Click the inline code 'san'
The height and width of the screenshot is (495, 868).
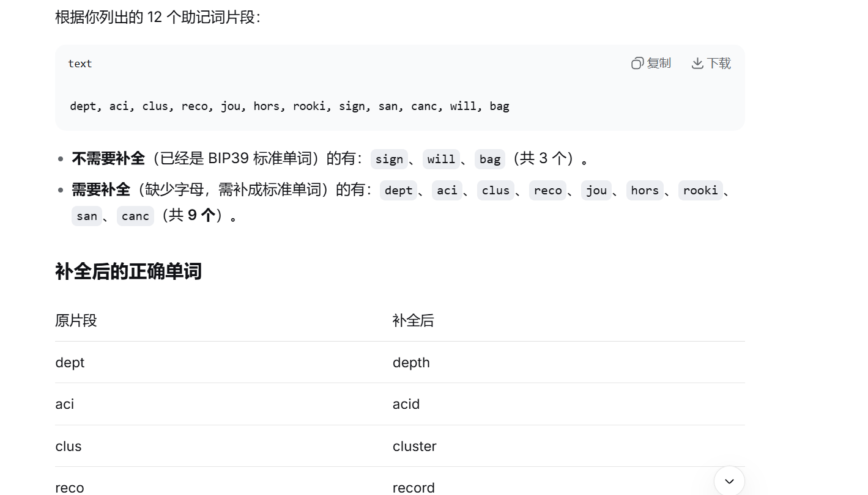tap(87, 216)
